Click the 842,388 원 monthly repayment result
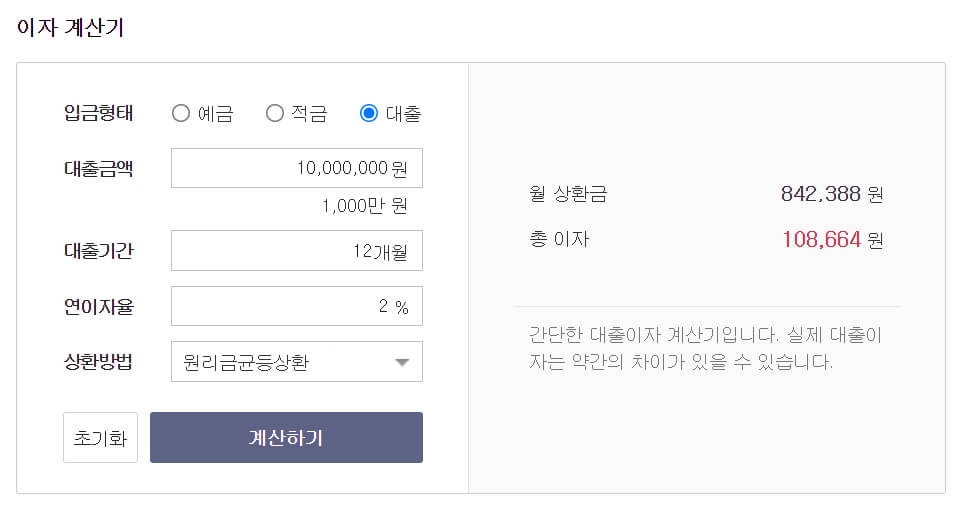The width and height of the screenshot is (965, 517). click(x=832, y=194)
